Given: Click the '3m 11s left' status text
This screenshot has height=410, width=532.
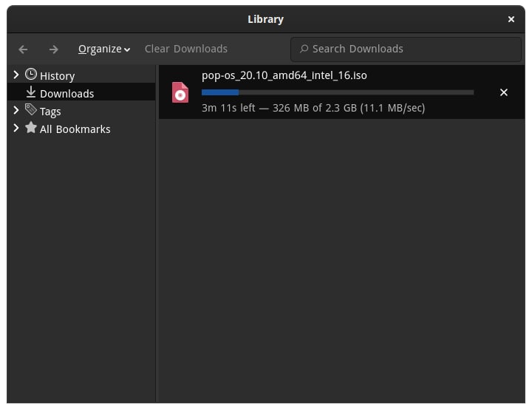Looking at the screenshot, I should [228, 108].
